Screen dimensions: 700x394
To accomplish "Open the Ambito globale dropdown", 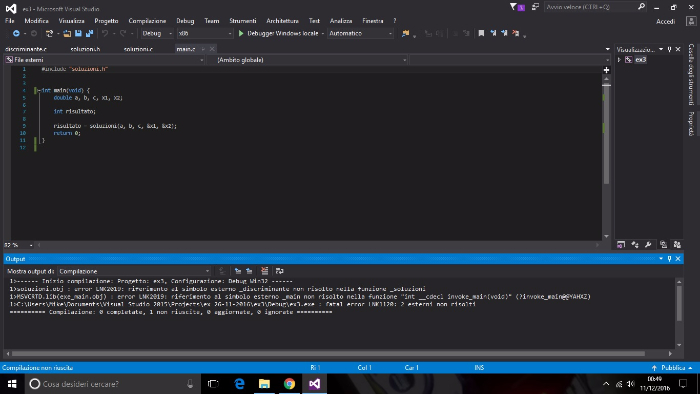I will click(308, 60).
